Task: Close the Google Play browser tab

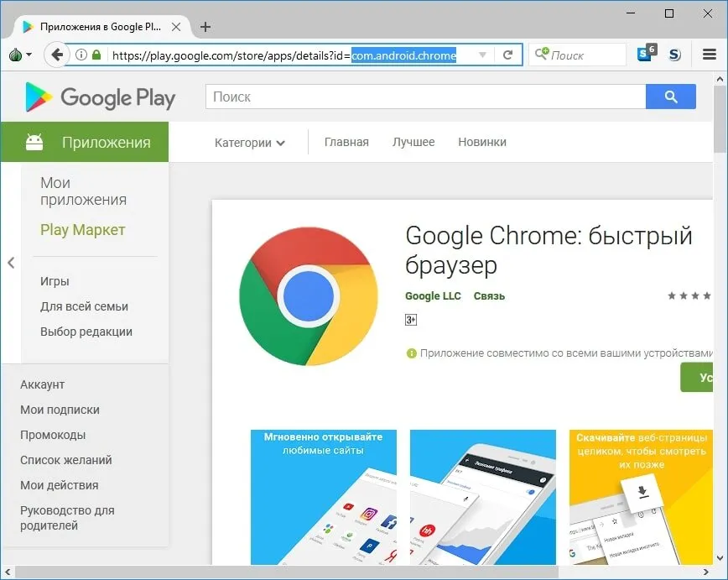Action: (x=176, y=27)
